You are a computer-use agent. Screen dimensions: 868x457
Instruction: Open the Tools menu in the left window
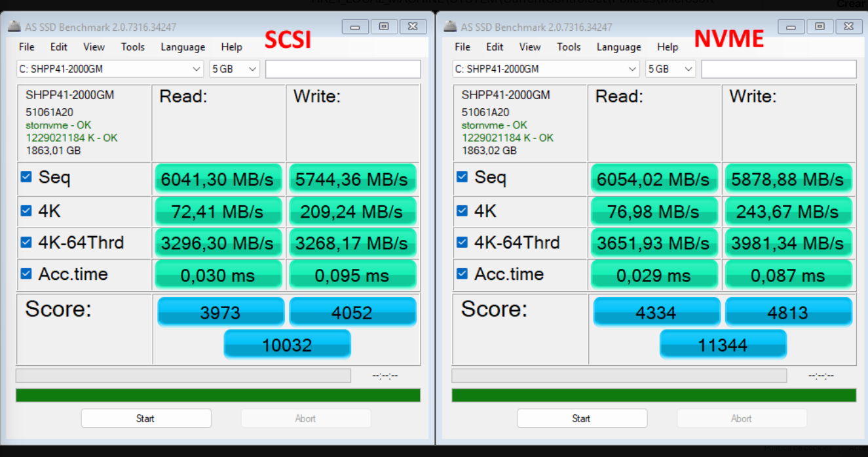[132, 47]
